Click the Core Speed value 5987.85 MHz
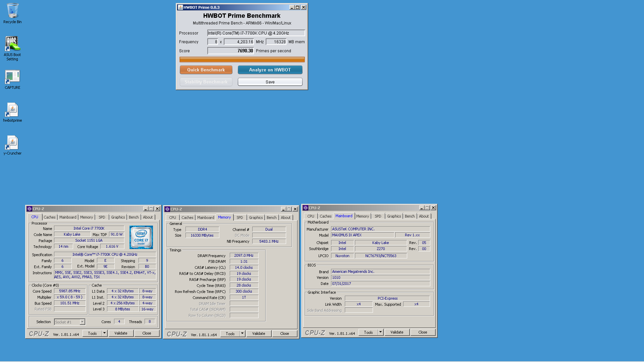Viewport: 644px width, 362px height. [x=70, y=291]
